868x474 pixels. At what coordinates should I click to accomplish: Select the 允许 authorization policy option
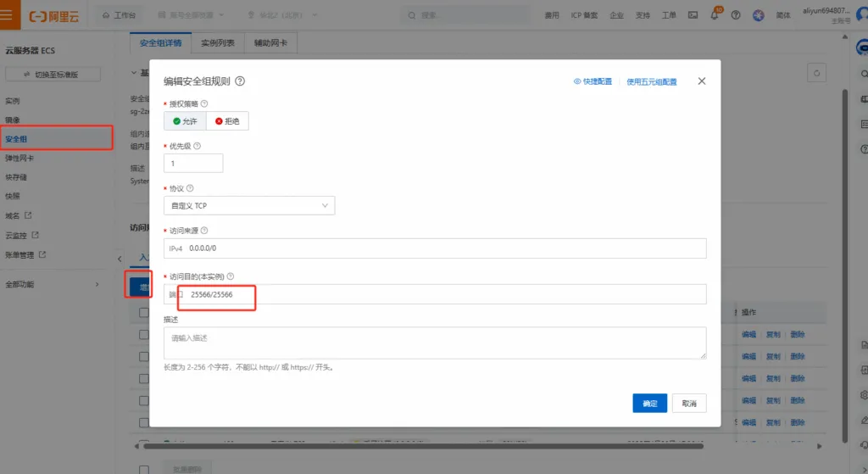click(185, 121)
